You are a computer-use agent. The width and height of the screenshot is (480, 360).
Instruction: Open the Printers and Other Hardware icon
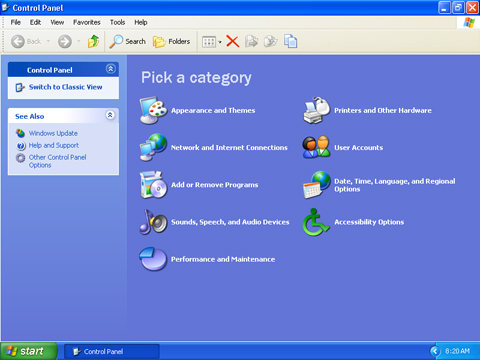coord(317,110)
